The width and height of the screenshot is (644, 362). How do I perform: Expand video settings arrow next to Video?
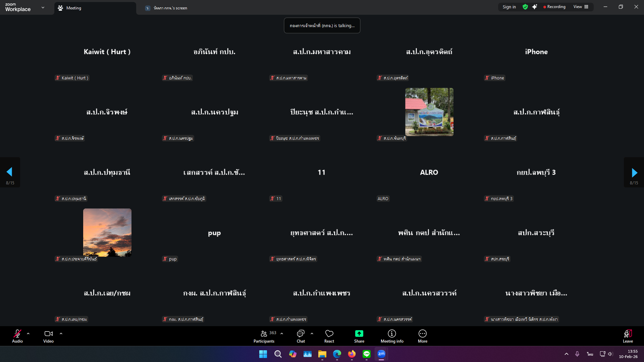(x=61, y=334)
